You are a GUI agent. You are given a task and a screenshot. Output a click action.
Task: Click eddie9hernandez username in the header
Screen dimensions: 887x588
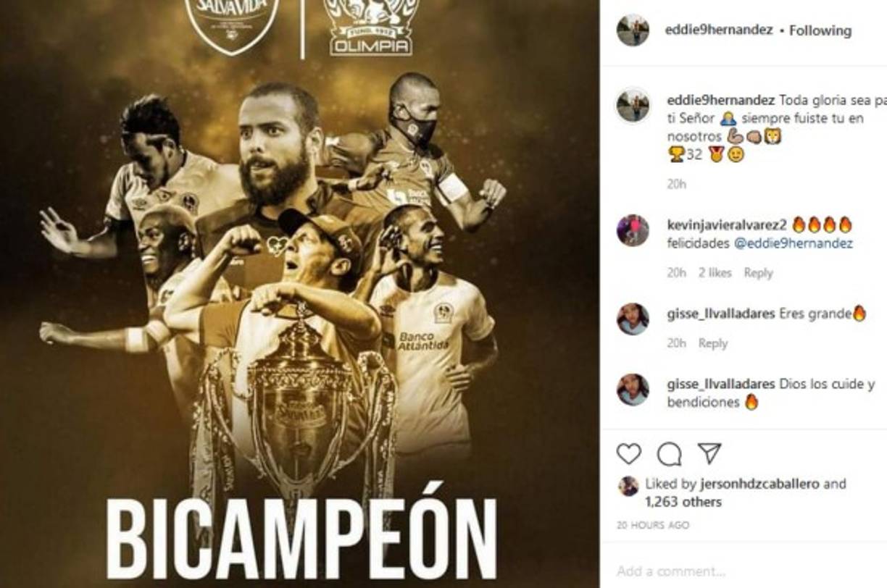coord(719,30)
